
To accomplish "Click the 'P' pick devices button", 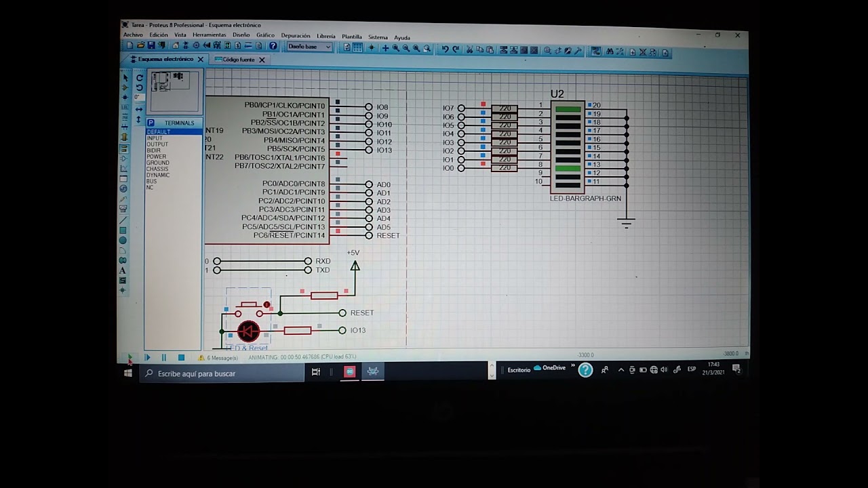I will pos(151,123).
